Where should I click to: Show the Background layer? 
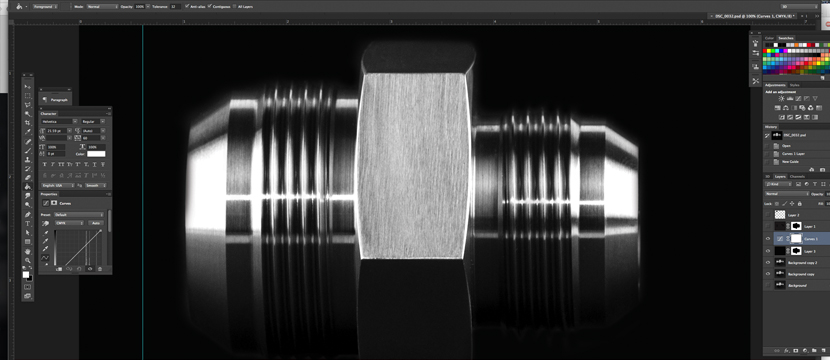768,285
